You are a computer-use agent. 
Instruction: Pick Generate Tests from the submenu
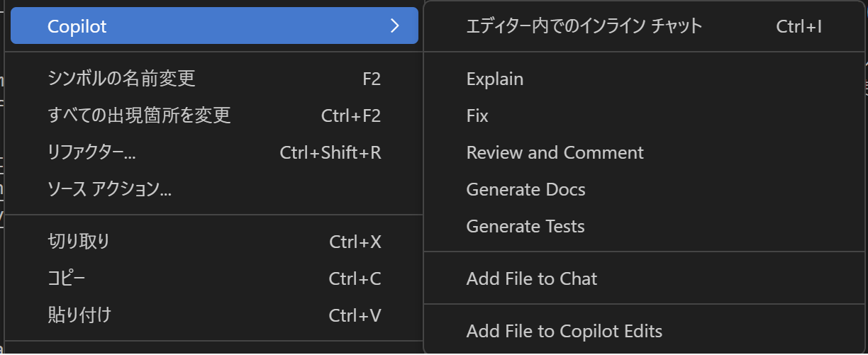tap(525, 227)
